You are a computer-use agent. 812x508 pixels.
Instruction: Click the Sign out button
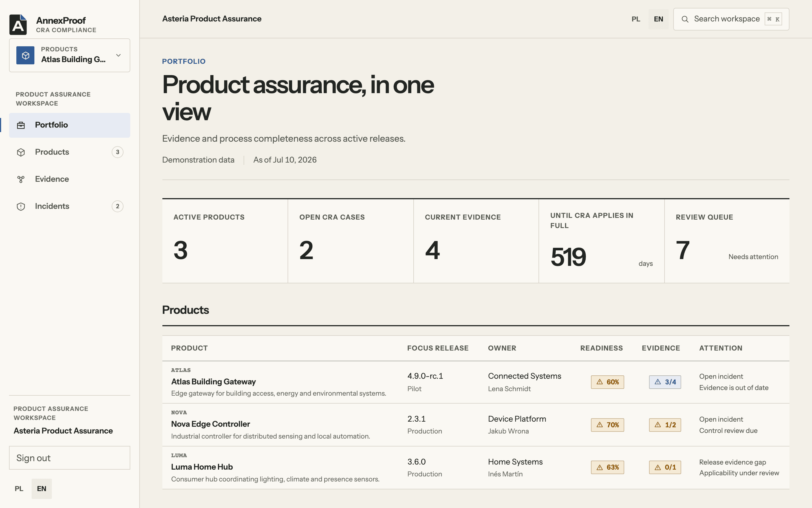pyautogui.click(x=69, y=458)
